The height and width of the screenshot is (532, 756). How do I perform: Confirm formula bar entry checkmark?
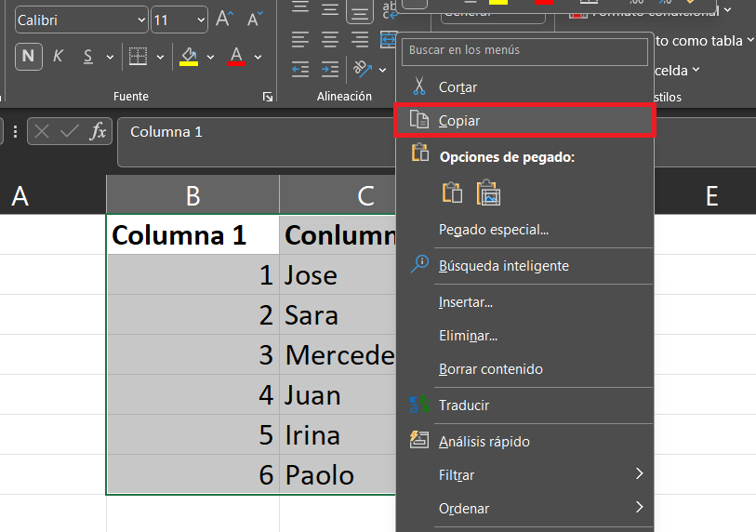(x=70, y=131)
